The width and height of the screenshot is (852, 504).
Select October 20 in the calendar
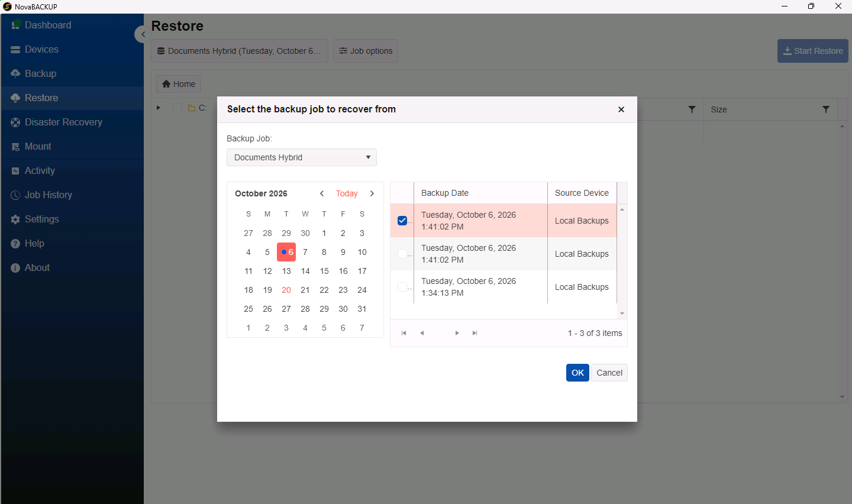pyautogui.click(x=286, y=290)
